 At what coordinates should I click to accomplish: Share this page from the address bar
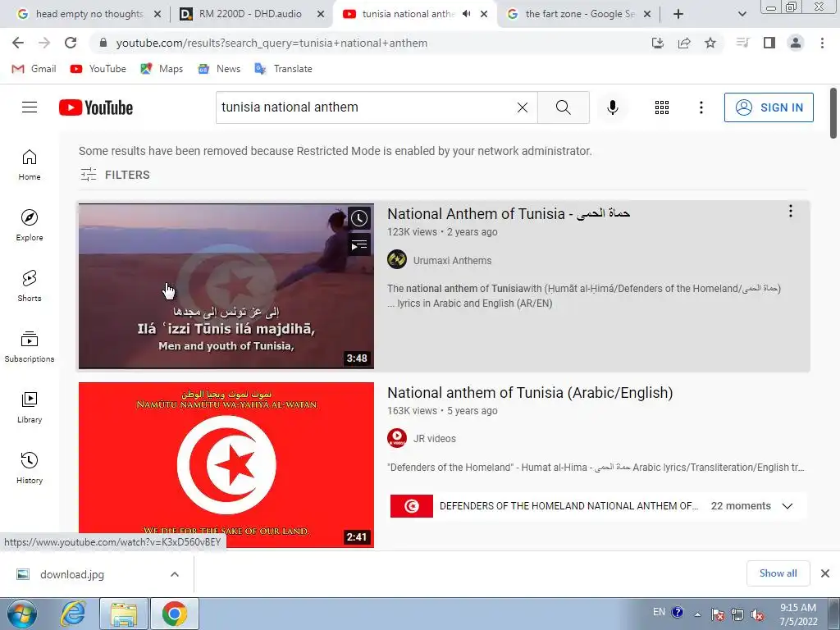(684, 43)
